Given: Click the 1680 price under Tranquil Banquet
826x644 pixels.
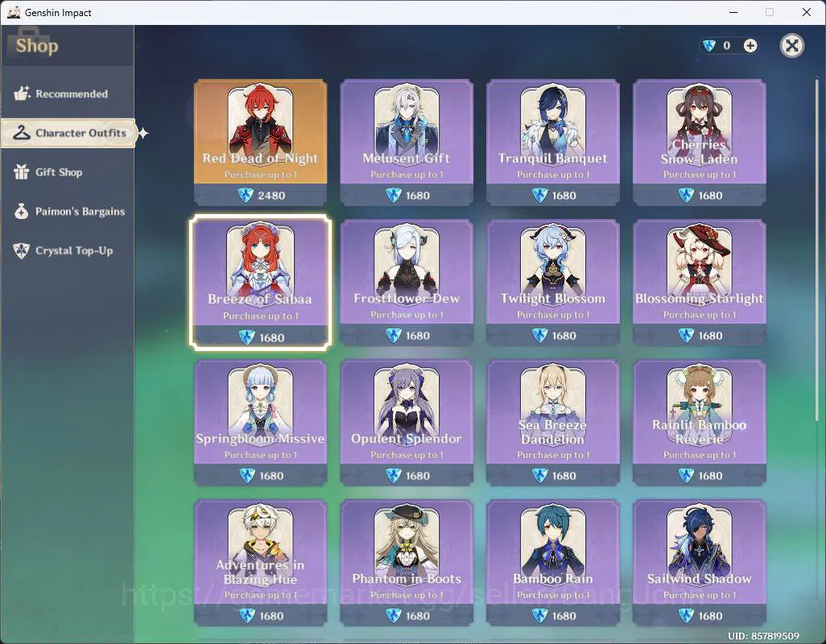Looking at the screenshot, I should point(564,196).
